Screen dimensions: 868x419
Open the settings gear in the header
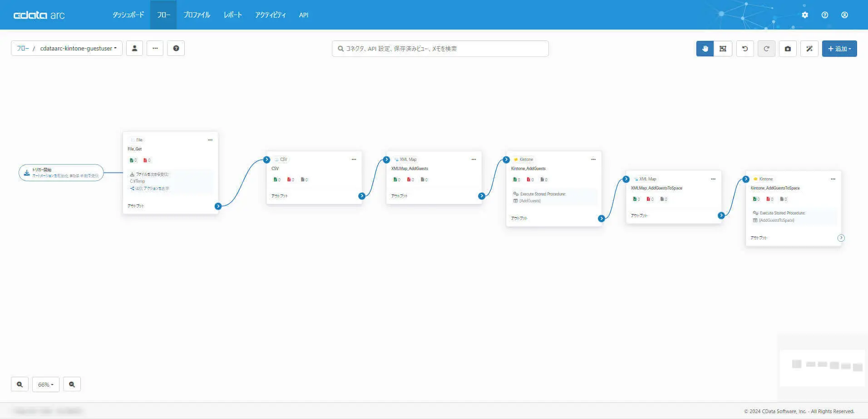(x=805, y=15)
